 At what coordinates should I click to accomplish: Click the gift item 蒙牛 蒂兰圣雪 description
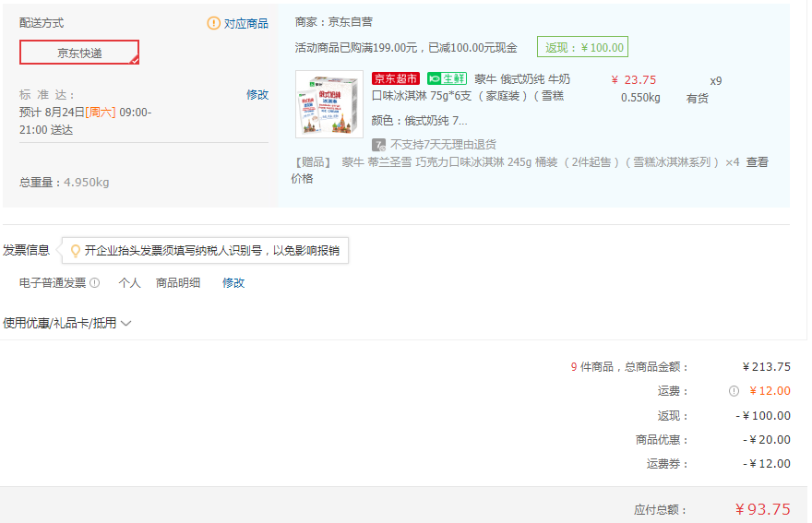point(530,162)
